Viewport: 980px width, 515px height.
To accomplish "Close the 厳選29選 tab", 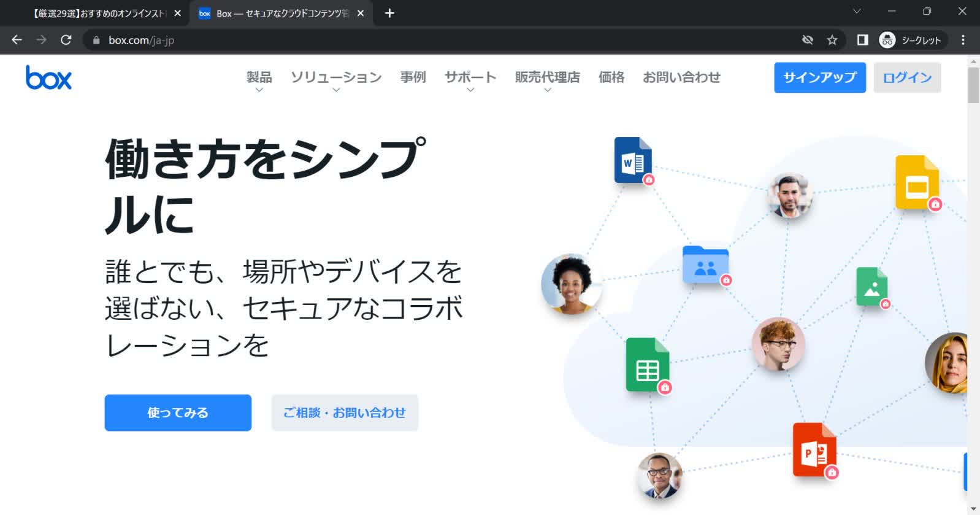I will [x=177, y=13].
